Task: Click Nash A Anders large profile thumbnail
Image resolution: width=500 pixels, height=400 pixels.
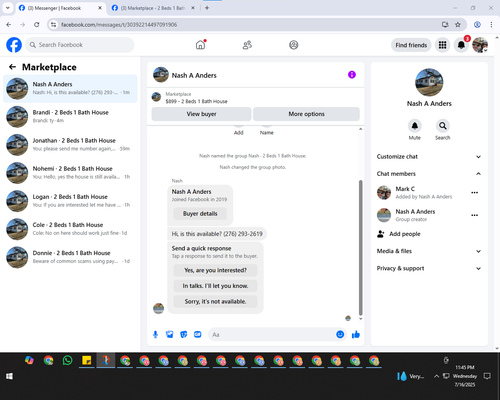Action: click(x=429, y=82)
